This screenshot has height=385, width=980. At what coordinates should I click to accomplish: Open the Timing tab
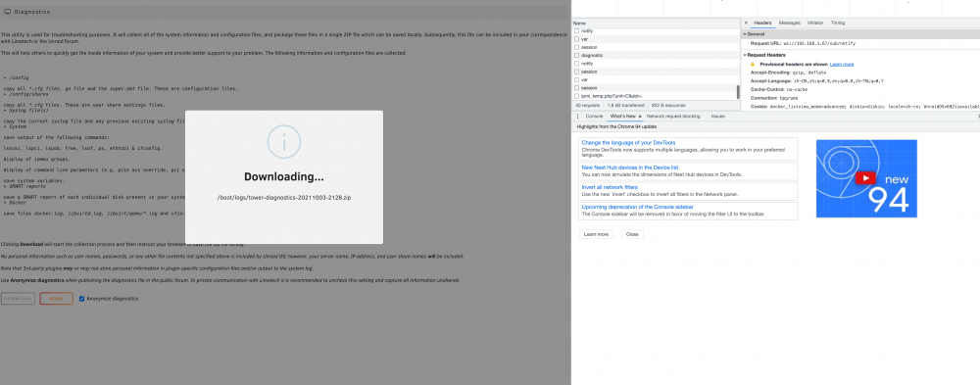tap(838, 23)
